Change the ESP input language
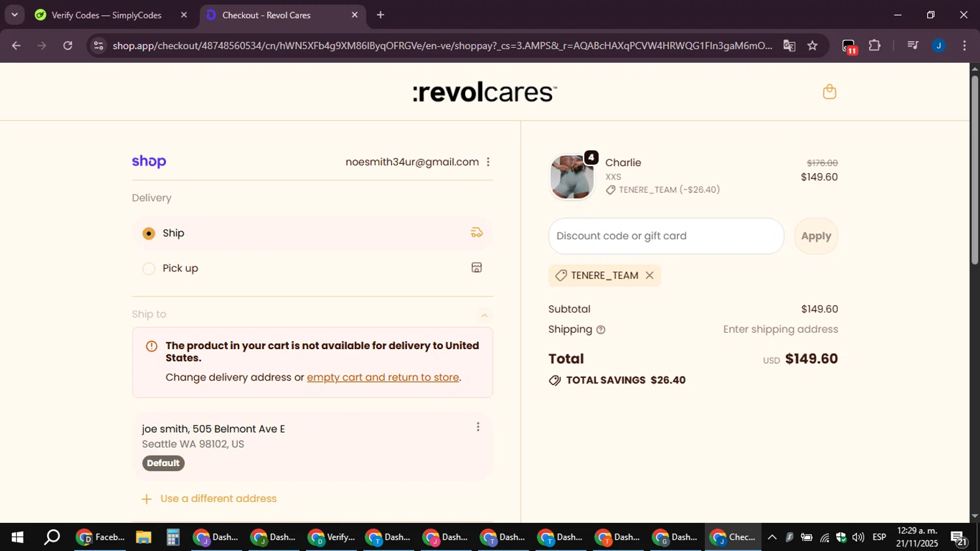Viewport: 980px width, 551px height. 879,537
